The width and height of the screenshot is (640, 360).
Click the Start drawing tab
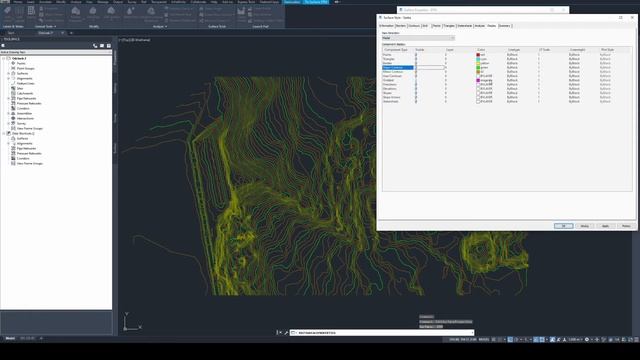pyautogui.click(x=11, y=33)
